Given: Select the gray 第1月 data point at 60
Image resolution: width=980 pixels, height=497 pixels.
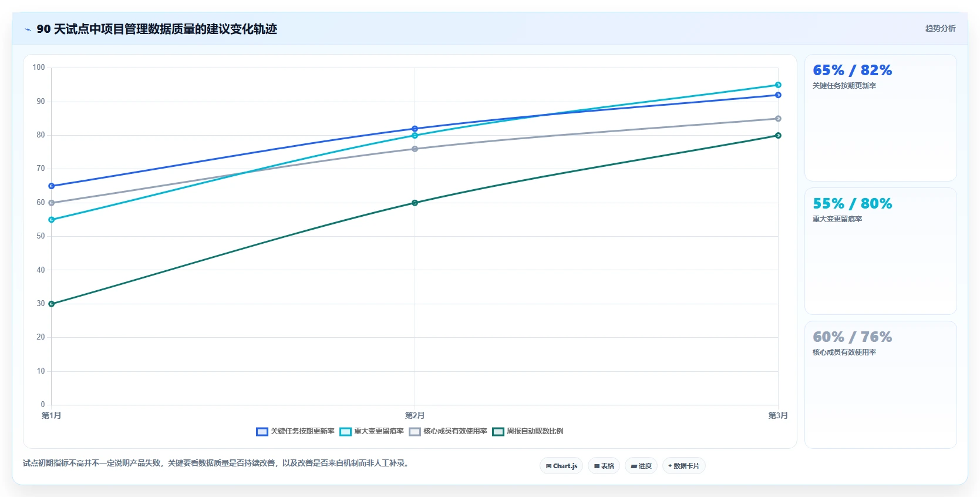Looking at the screenshot, I should point(52,203).
